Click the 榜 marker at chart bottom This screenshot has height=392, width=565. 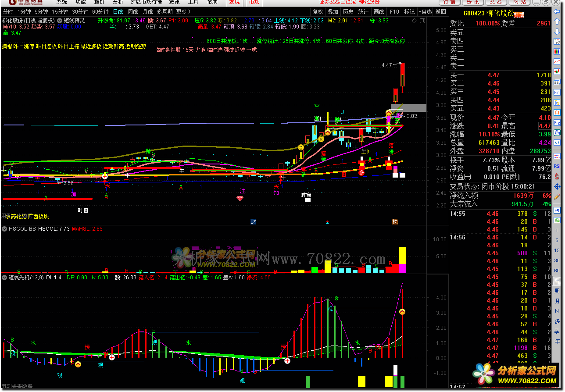click(x=395, y=222)
